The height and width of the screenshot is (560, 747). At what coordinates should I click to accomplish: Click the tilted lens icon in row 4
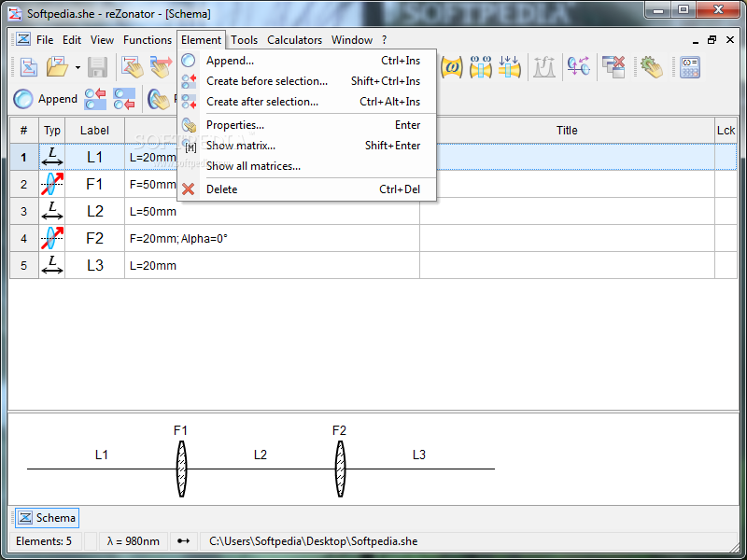click(x=52, y=238)
